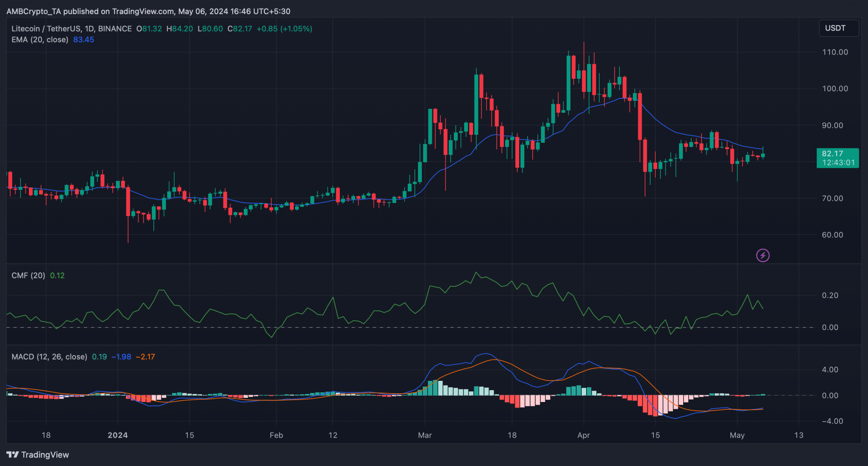Click the MACD 4.00 axis label
The height and width of the screenshot is (466, 868).
point(830,369)
